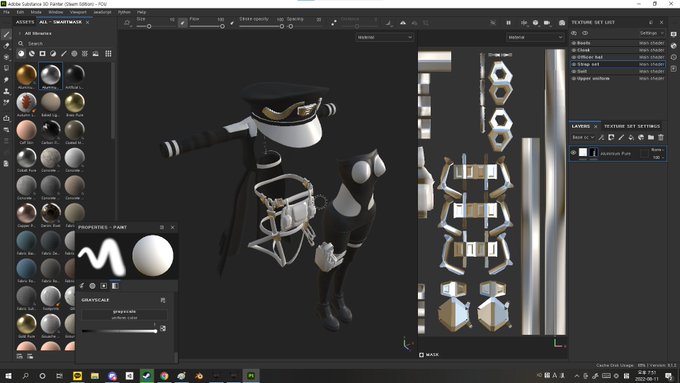
Task: Click the Steam icon in taskbar
Action: 147,376
